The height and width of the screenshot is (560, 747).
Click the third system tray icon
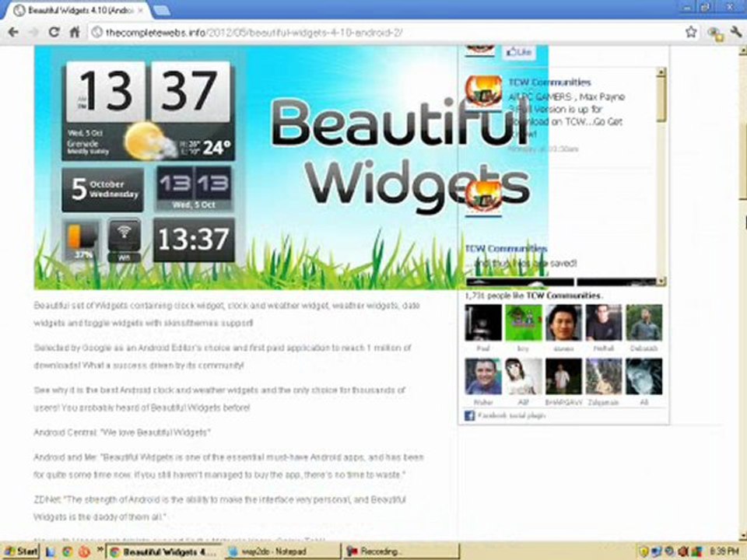(670, 552)
